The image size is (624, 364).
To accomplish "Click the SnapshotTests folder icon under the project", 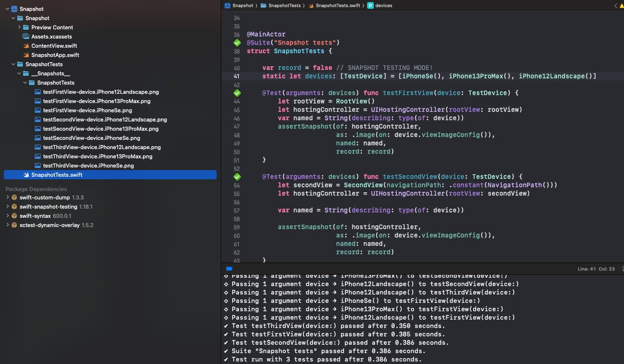I will 20,64.
